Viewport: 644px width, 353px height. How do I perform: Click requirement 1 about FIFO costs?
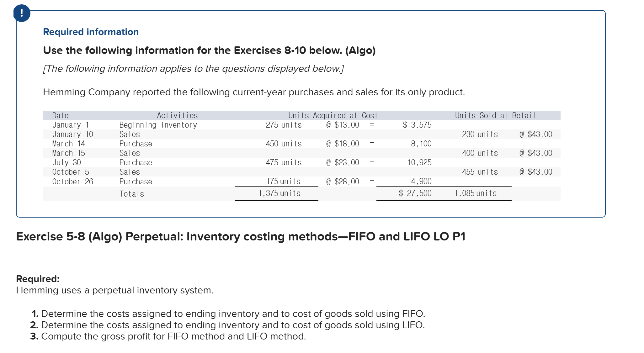click(228, 313)
